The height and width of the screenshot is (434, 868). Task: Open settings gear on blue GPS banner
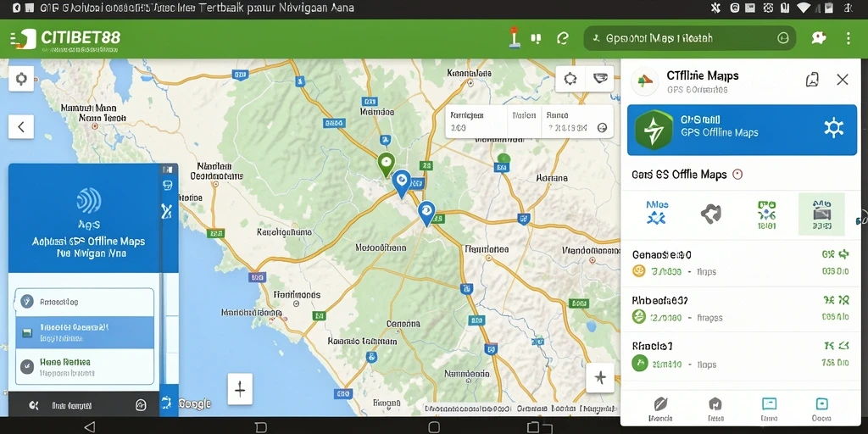click(834, 128)
